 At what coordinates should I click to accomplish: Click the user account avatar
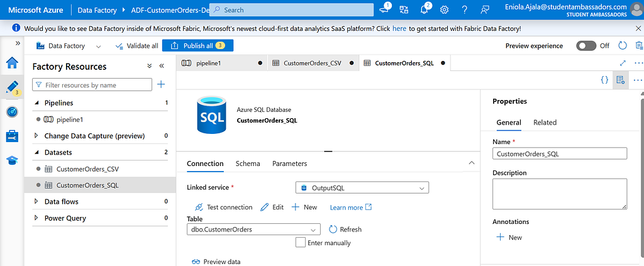pos(636,8)
